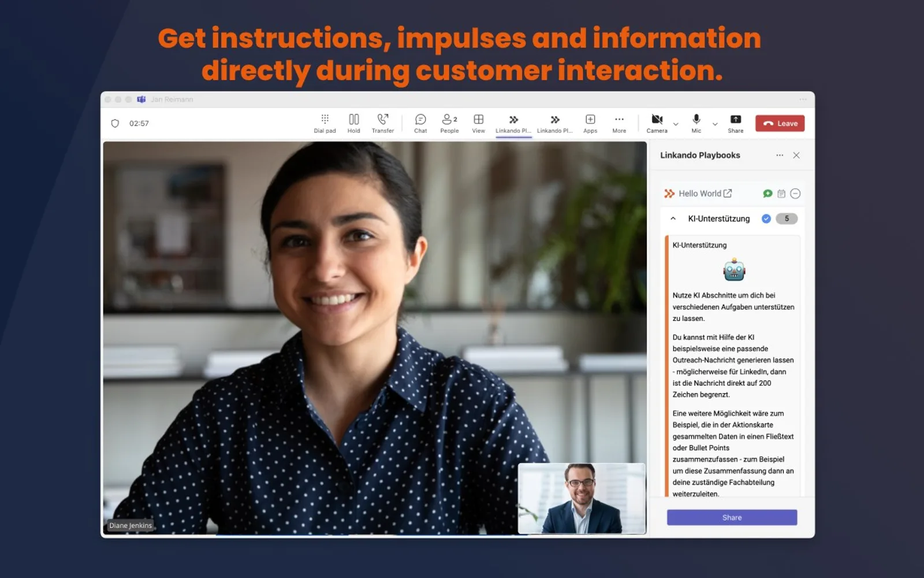
Task: Click the green add comment icon
Action: pyautogui.click(x=767, y=194)
